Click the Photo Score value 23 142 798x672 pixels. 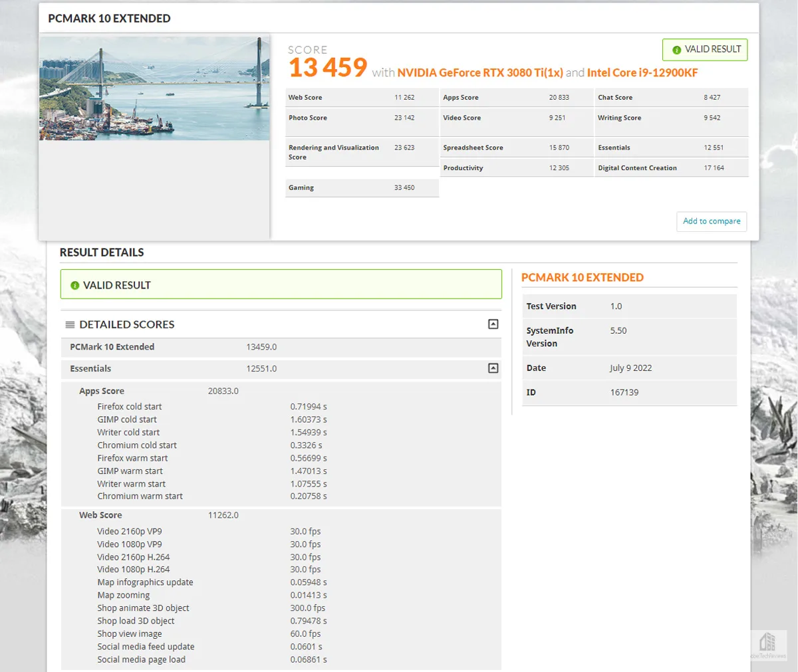tap(404, 118)
